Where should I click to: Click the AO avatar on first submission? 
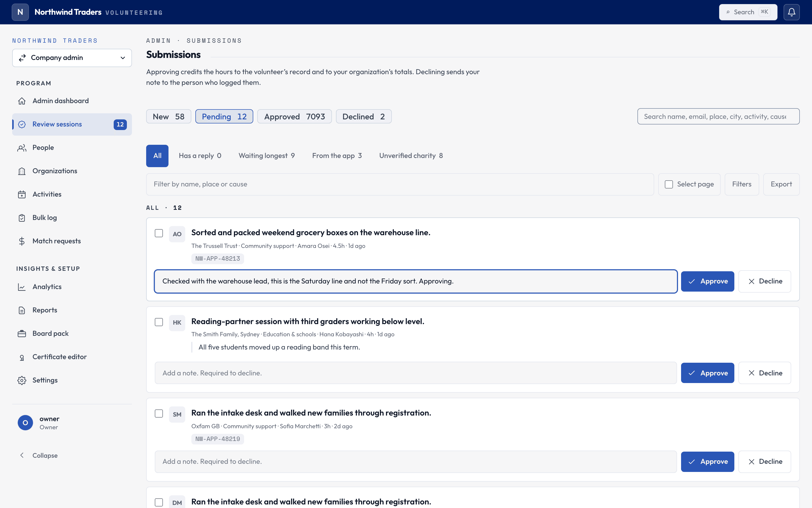point(177,234)
